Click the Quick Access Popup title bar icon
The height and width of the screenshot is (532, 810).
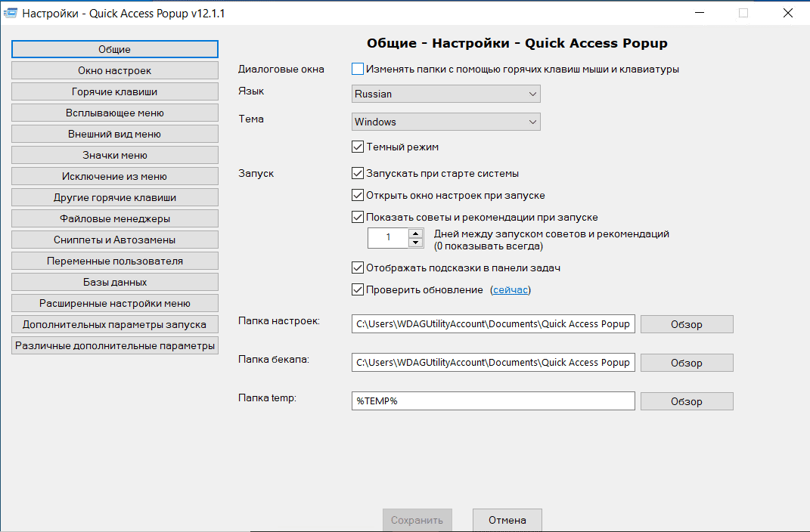pos(11,13)
